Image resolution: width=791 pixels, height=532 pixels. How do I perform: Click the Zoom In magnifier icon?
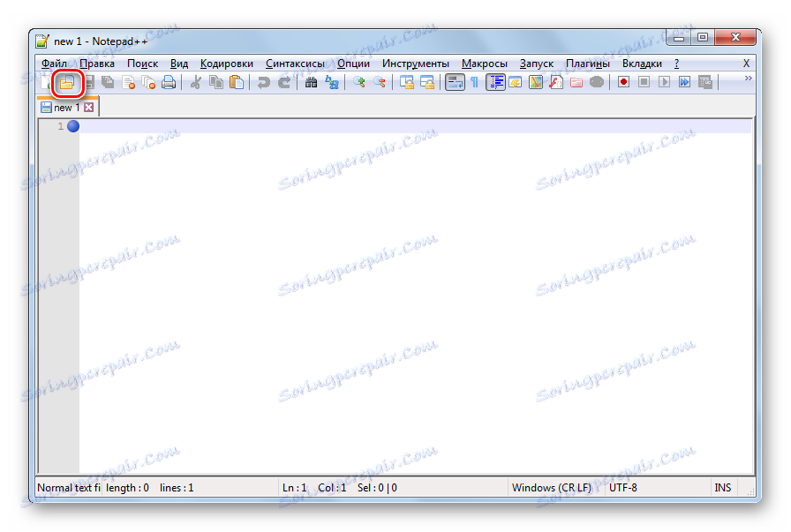click(358, 82)
